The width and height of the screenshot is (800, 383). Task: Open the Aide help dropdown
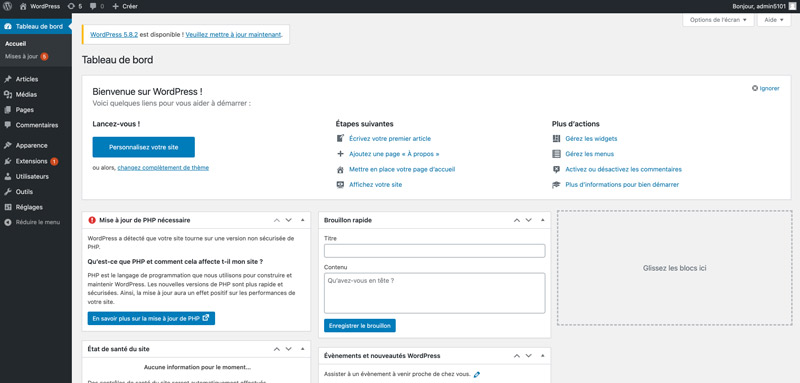point(774,20)
